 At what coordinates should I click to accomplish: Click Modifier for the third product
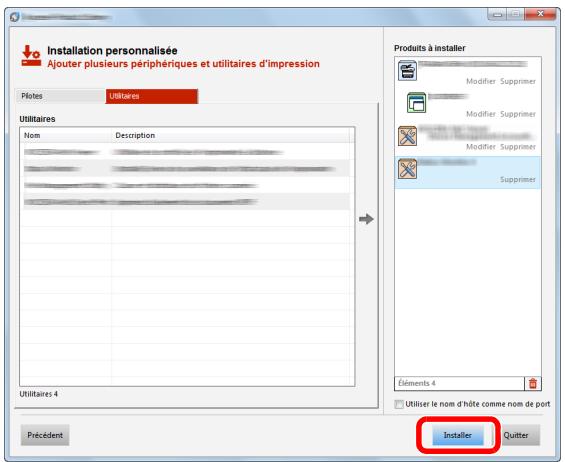(481, 147)
